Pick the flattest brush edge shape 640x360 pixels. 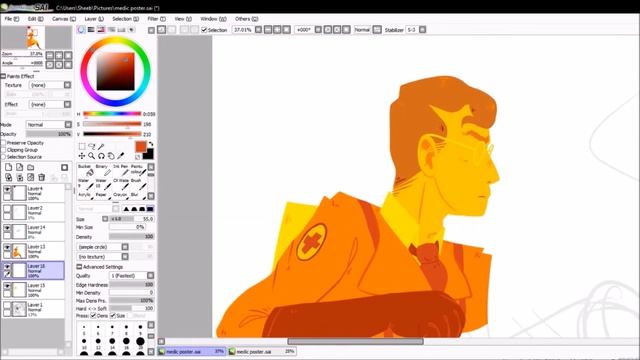point(150,209)
